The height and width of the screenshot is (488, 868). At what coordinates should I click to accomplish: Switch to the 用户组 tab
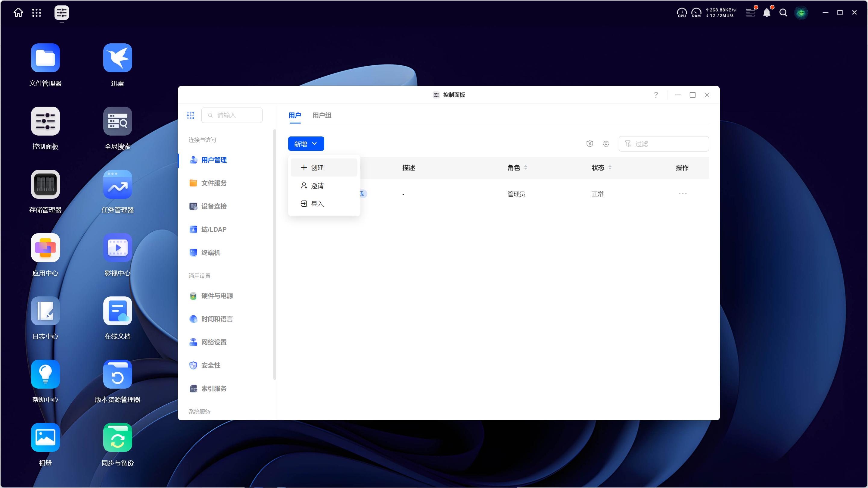[322, 115]
